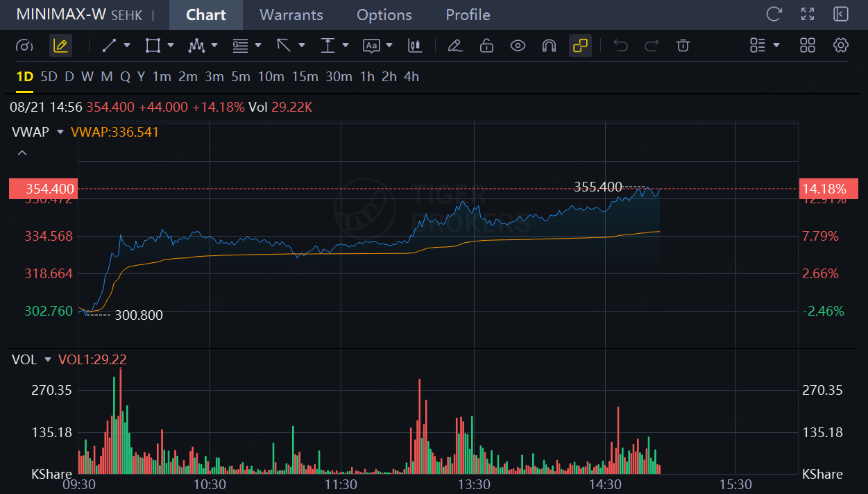Image resolution: width=868 pixels, height=494 pixels.
Task: Click the candlestick chart type icon
Action: (415, 46)
